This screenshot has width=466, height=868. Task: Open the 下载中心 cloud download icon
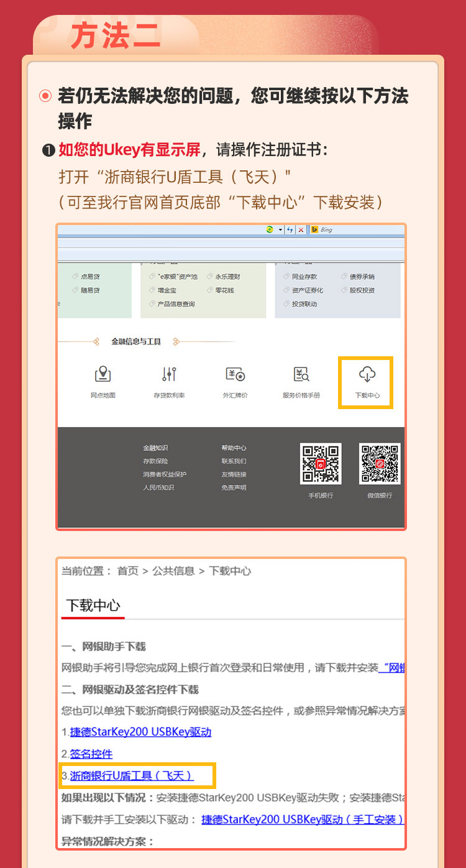(367, 374)
